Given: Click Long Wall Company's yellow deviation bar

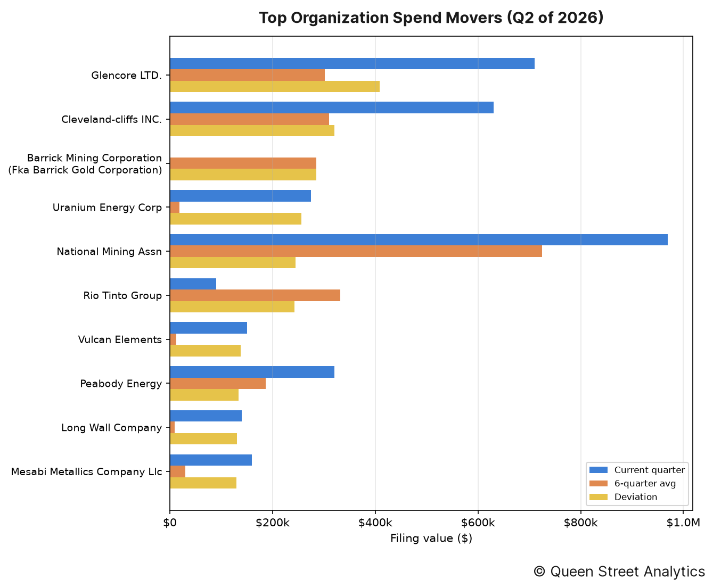Looking at the screenshot, I should (x=203, y=439).
